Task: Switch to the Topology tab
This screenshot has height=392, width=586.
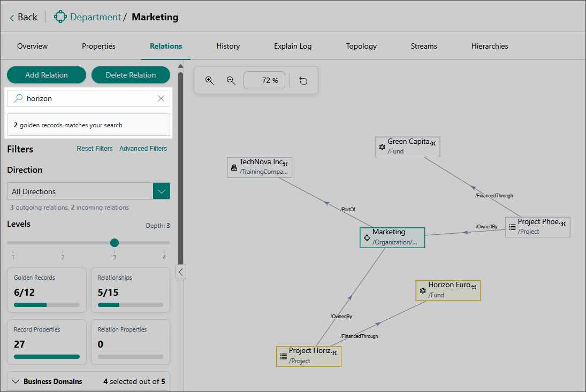Action: coord(361,47)
